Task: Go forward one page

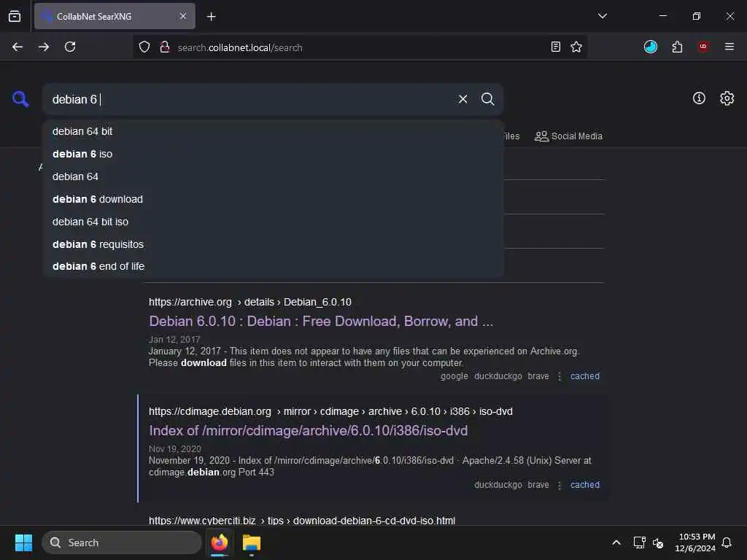Action: click(x=44, y=47)
